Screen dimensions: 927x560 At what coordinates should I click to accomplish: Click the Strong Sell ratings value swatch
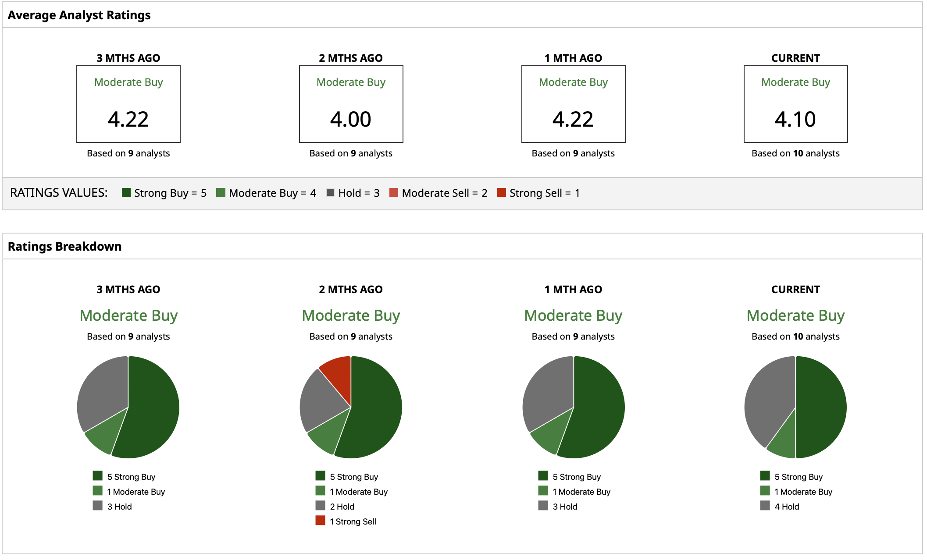[502, 192]
